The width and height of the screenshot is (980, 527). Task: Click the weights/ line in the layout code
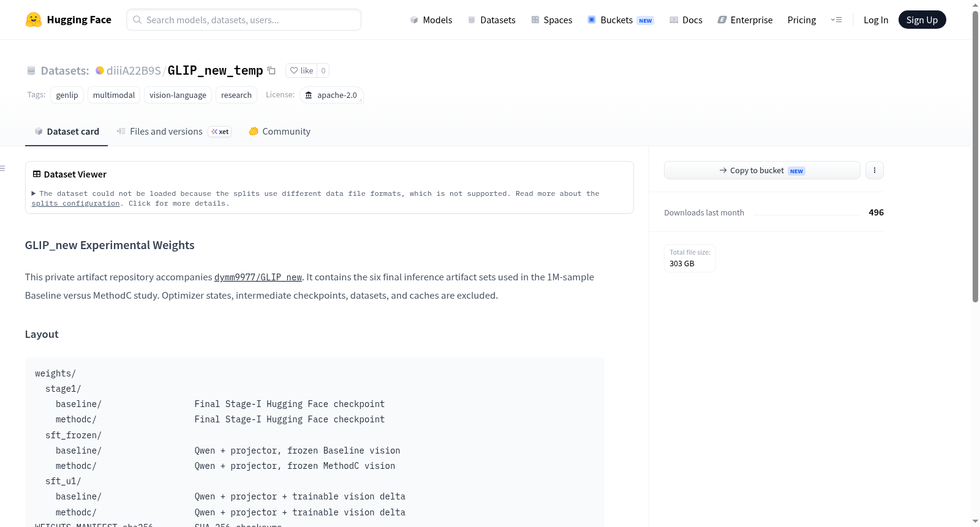click(55, 373)
